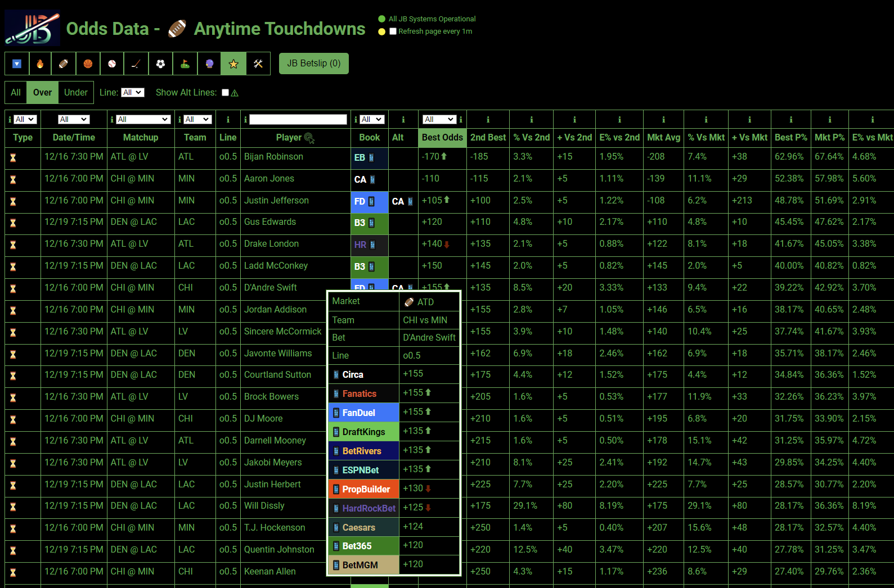Click the warning triangle beside Show Alt Lines

pos(235,93)
